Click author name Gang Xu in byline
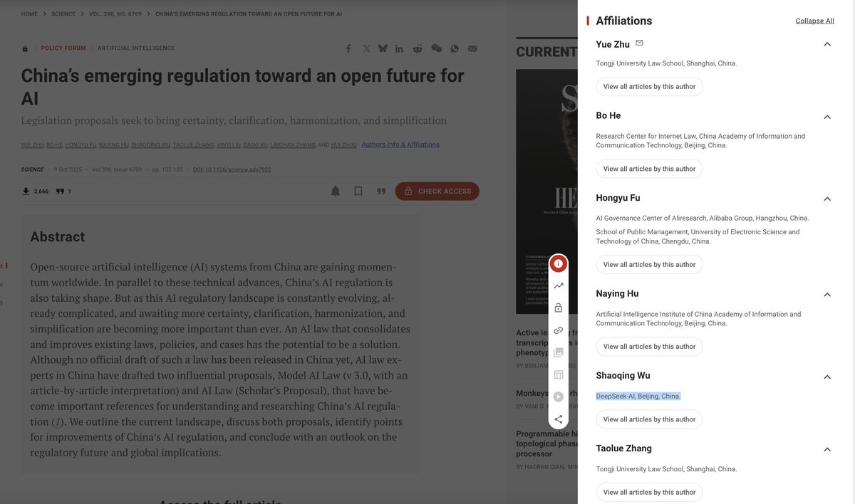 (255, 145)
